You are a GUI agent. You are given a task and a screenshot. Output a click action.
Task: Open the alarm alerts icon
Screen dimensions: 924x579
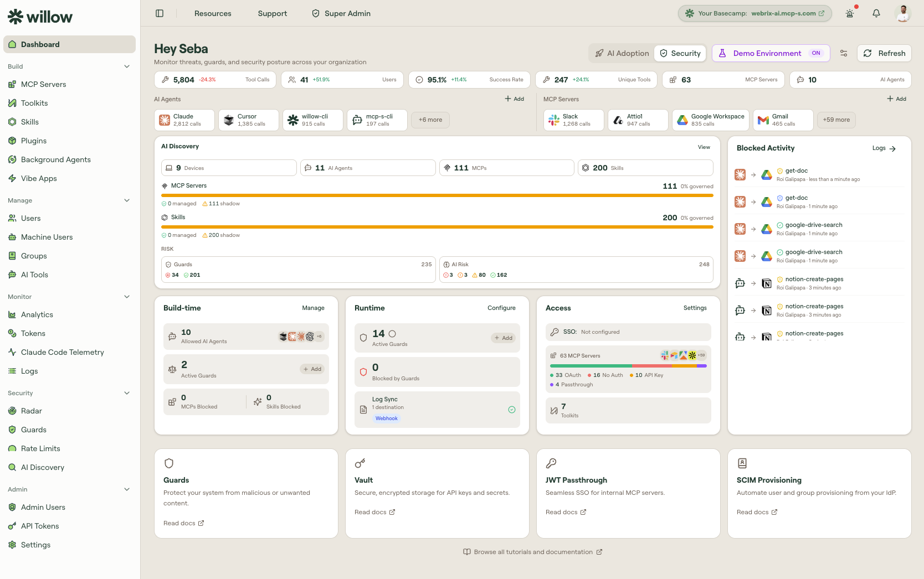850,13
